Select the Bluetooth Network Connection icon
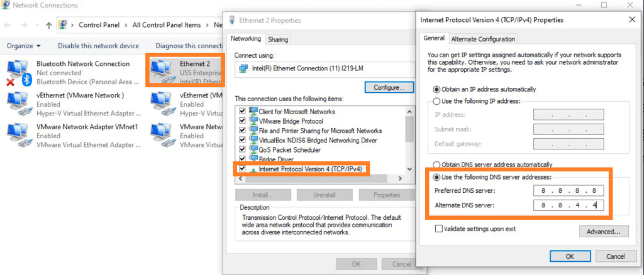644x275 pixels. tap(18, 72)
